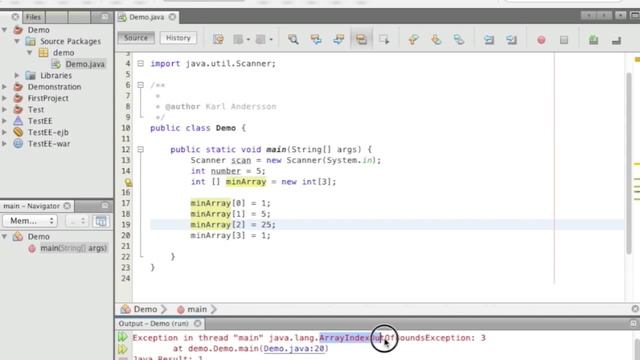Stop macro recording square icon
Image resolution: width=640 pixels, height=360 pixels.
(564, 40)
